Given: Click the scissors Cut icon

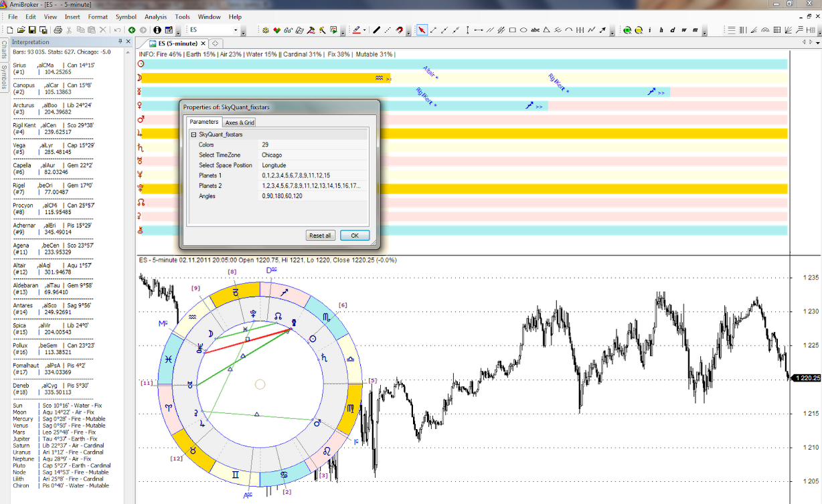Looking at the screenshot, I should pos(69,30).
